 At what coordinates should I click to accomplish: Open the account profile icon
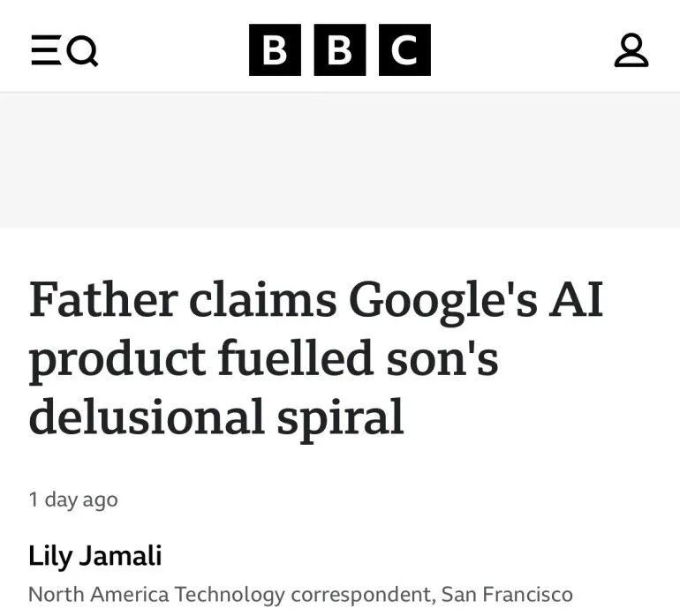point(631,50)
